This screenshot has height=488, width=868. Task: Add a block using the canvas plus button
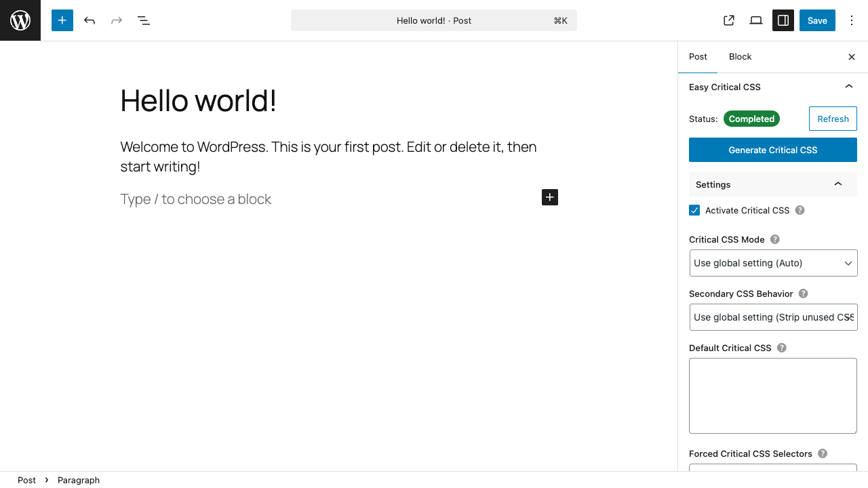(x=549, y=197)
